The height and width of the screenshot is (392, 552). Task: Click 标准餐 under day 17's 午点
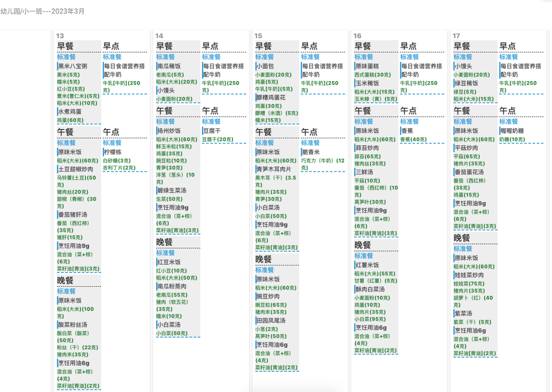(x=508, y=122)
